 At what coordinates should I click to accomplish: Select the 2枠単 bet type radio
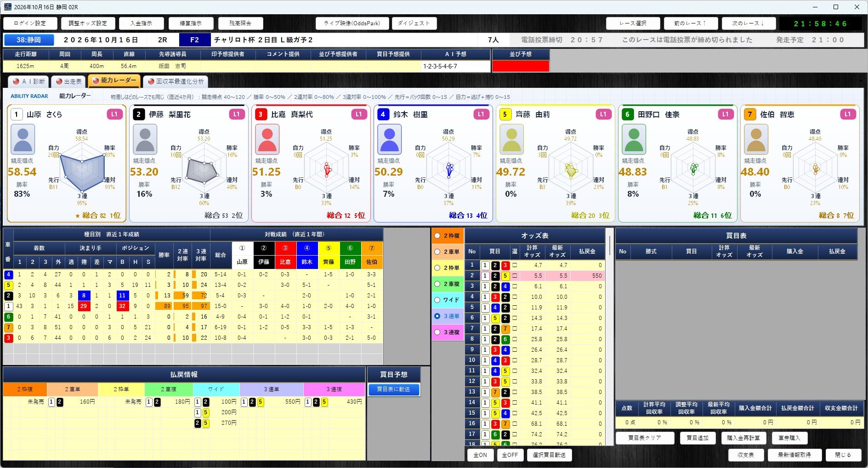[437, 268]
